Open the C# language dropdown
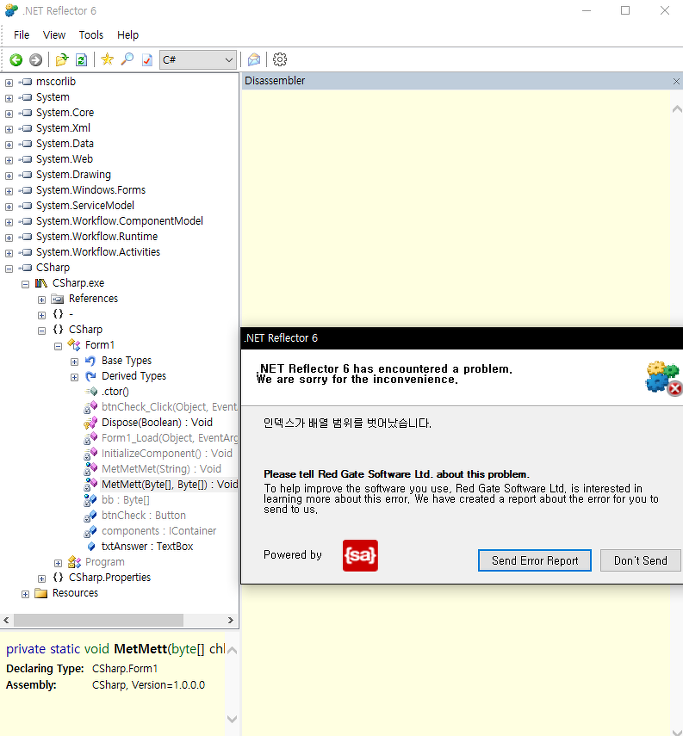 (198, 60)
